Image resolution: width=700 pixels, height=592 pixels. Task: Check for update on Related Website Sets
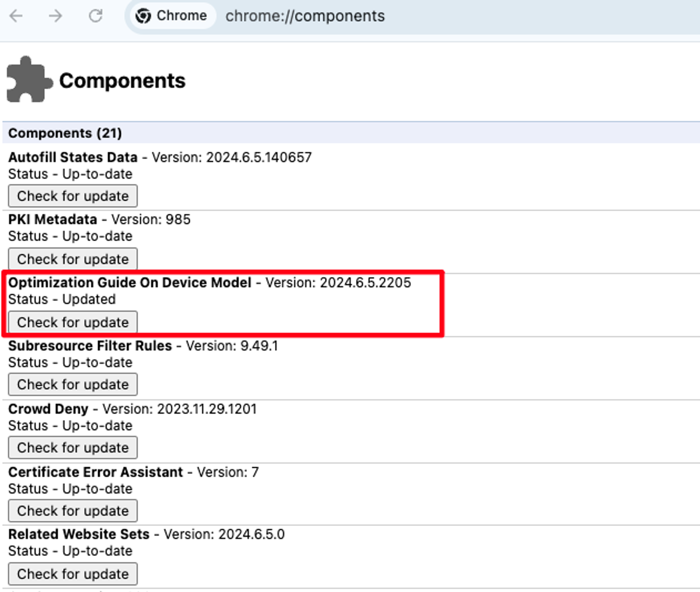coord(72,574)
